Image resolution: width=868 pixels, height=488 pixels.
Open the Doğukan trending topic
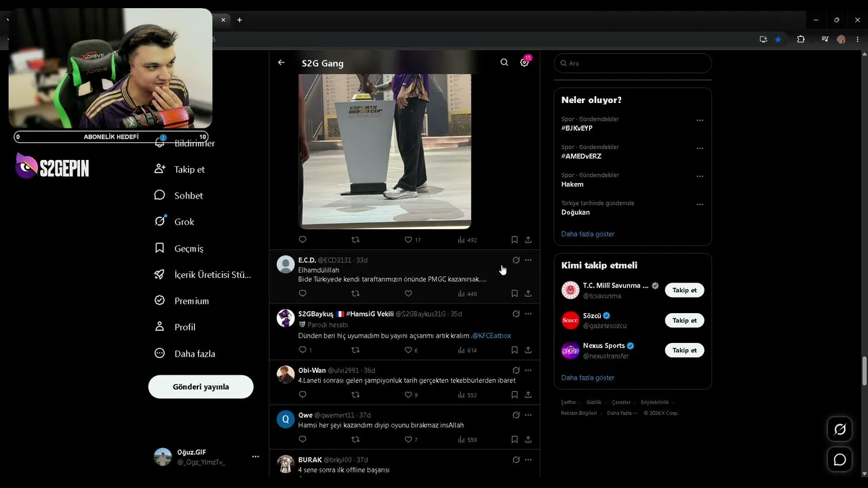[576, 212]
